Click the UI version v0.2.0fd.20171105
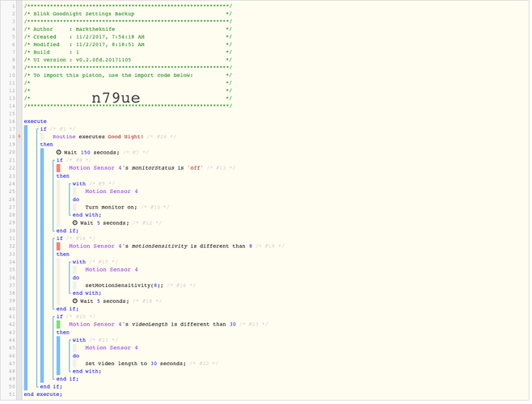 [x=103, y=60]
